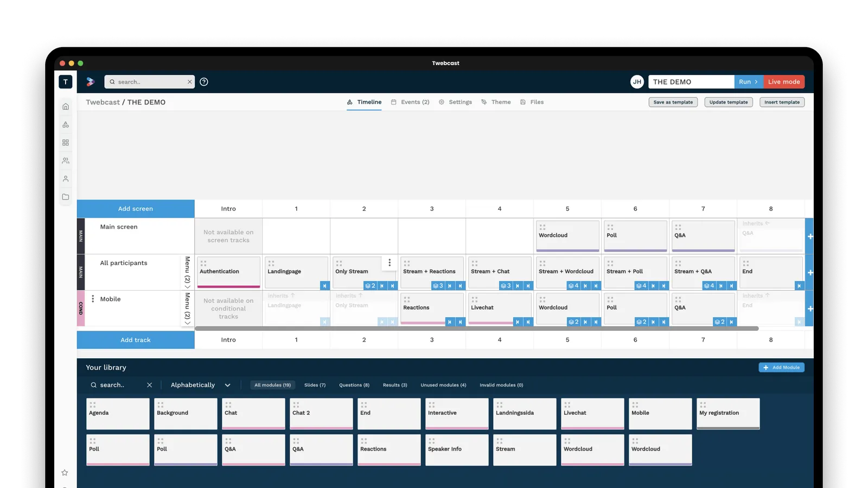Click layers icon on Mobile Wordcloud module
Viewport: 868px width, 488px height.
click(573, 322)
